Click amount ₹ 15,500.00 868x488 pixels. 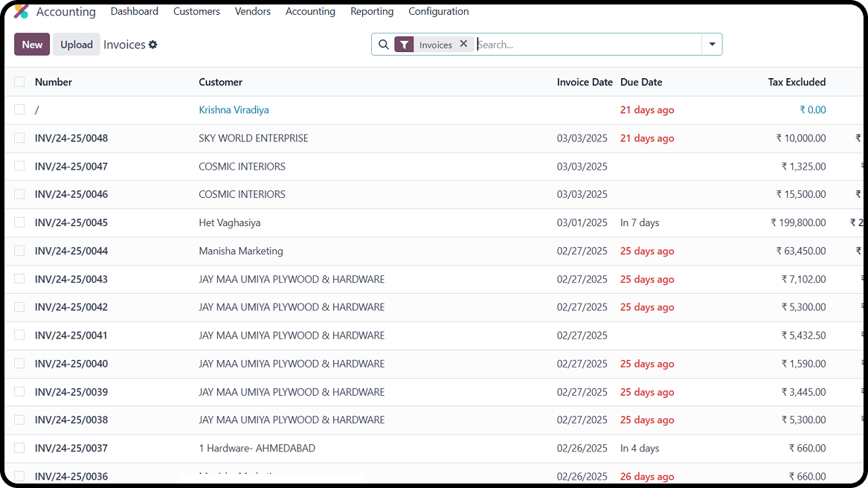click(801, 194)
